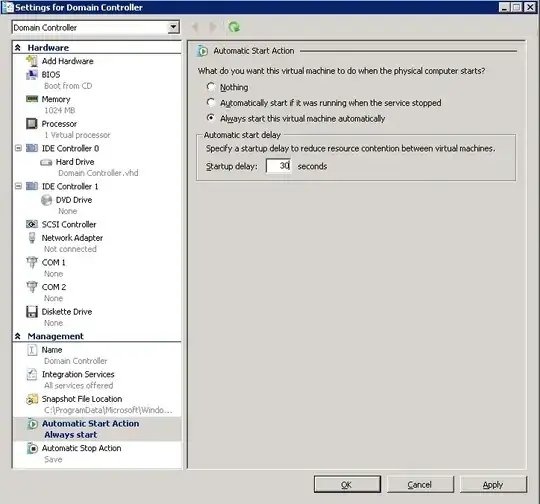Click "1 Virtual processor" text
Viewport: 540px width, 504px height.
click(x=77, y=135)
